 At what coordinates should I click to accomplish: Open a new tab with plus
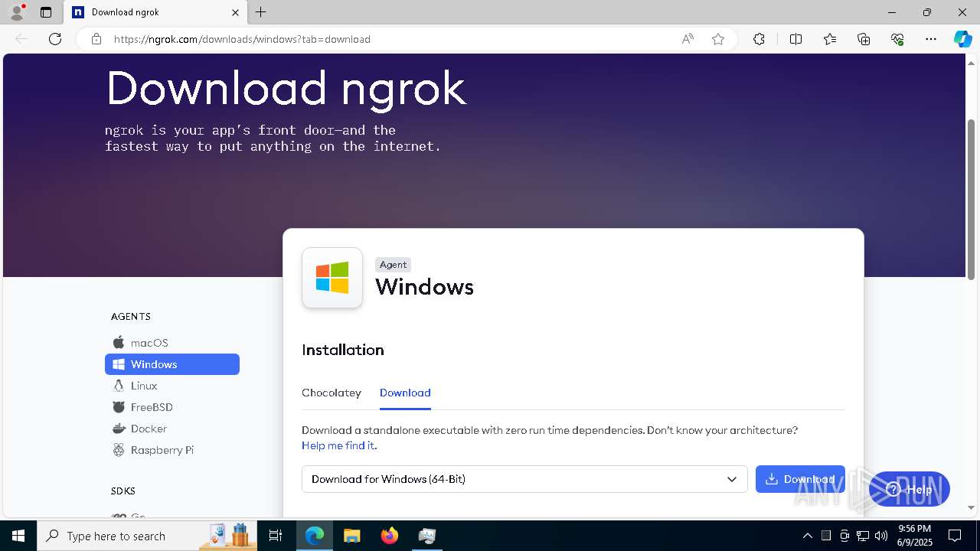click(261, 12)
